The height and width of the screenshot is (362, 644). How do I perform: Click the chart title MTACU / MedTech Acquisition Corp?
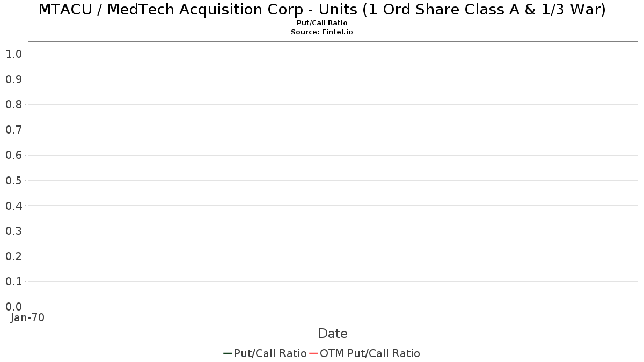[322, 10]
